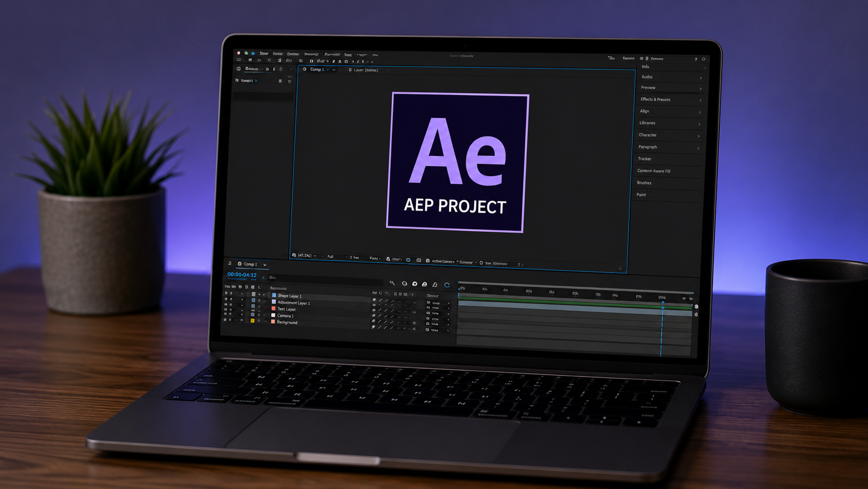
Task: Expand the Preview panel chevron
Action: [700, 89]
